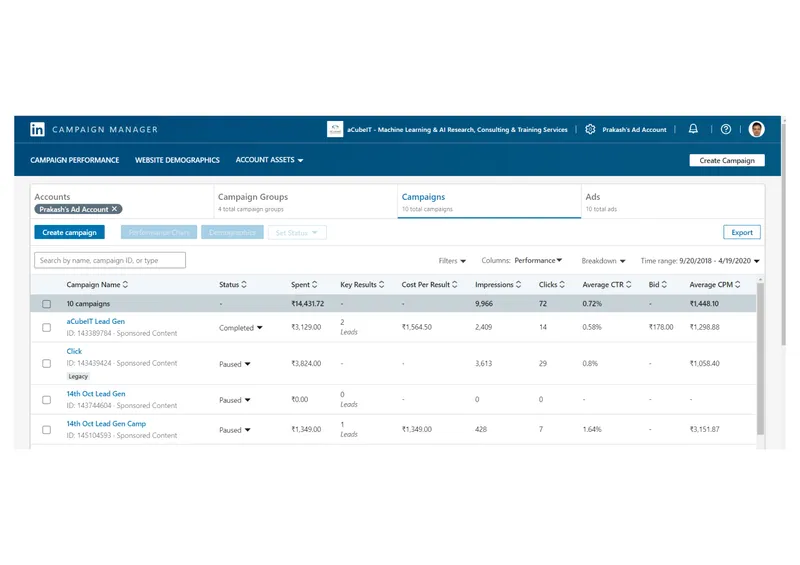Screen dimensions: 800x565
Task: Click the blue Create campaign button
Action: [69, 232]
